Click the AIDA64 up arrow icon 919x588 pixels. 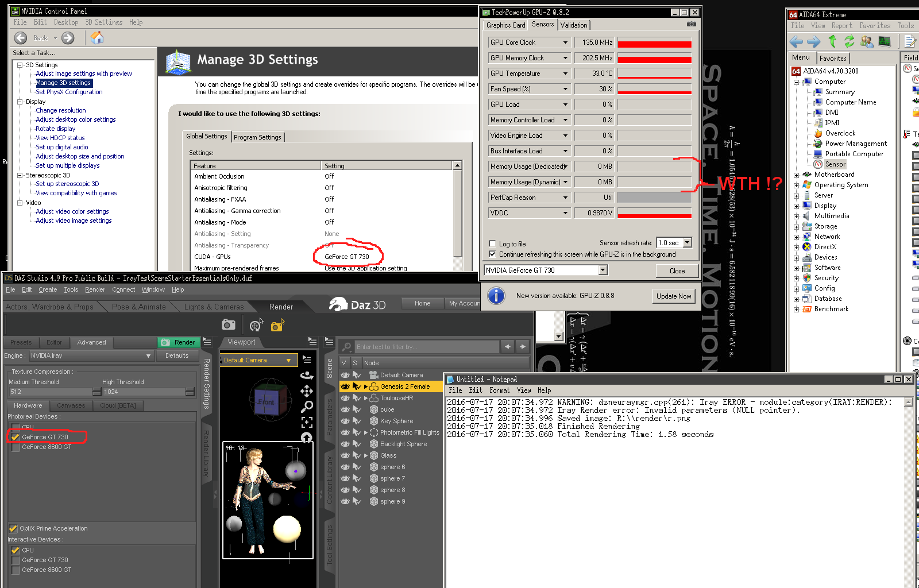(832, 41)
